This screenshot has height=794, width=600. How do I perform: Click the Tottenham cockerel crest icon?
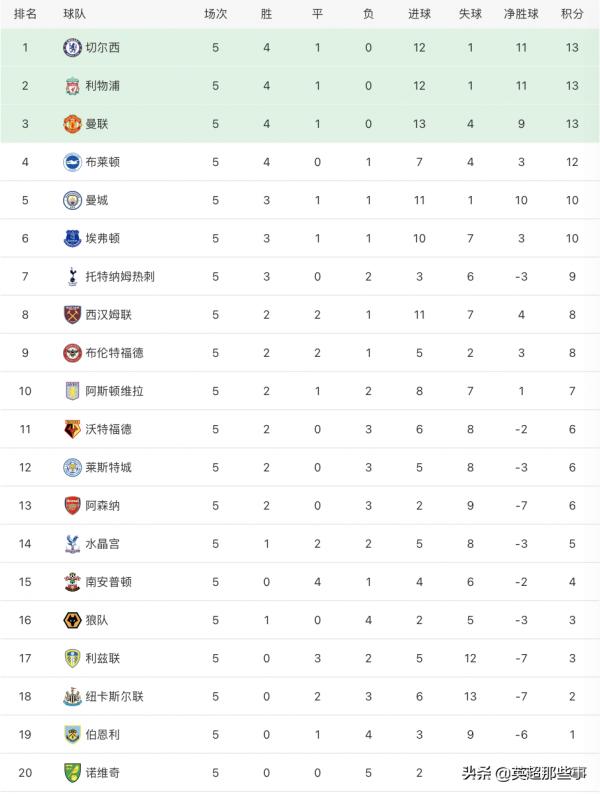(72, 276)
